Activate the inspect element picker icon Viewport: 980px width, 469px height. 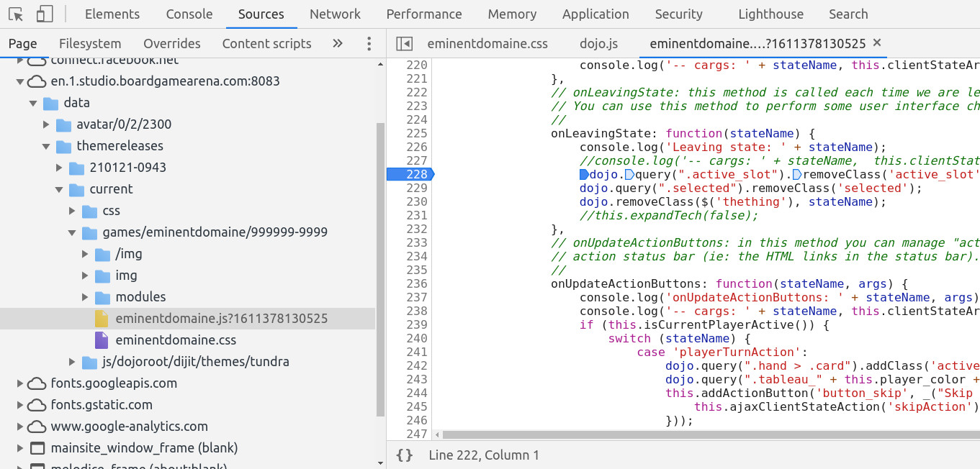(x=16, y=14)
